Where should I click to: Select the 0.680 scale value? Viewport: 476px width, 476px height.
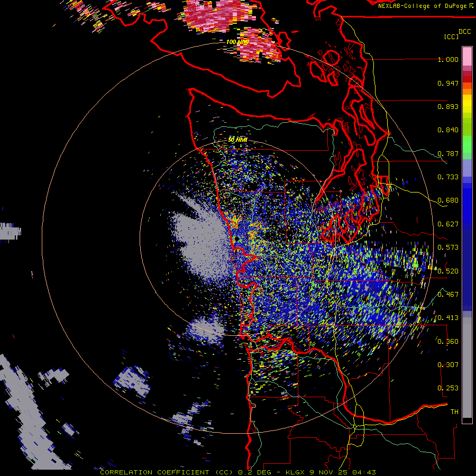tap(448, 200)
